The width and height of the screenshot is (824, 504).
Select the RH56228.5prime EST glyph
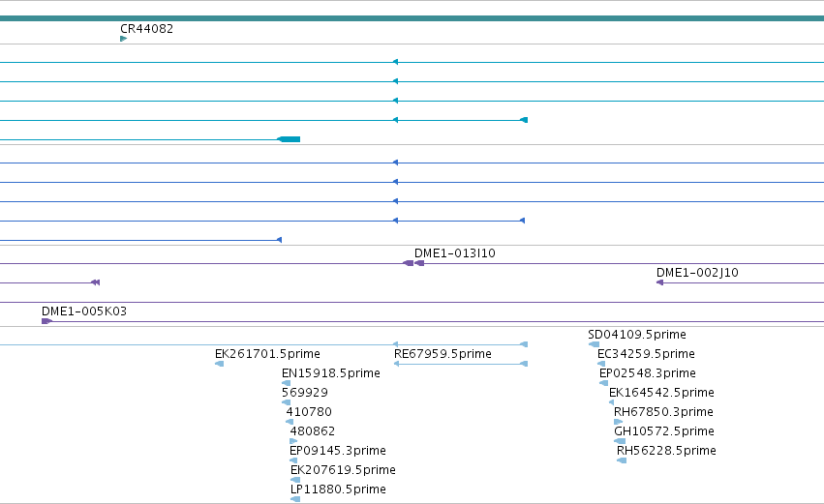[622, 460]
